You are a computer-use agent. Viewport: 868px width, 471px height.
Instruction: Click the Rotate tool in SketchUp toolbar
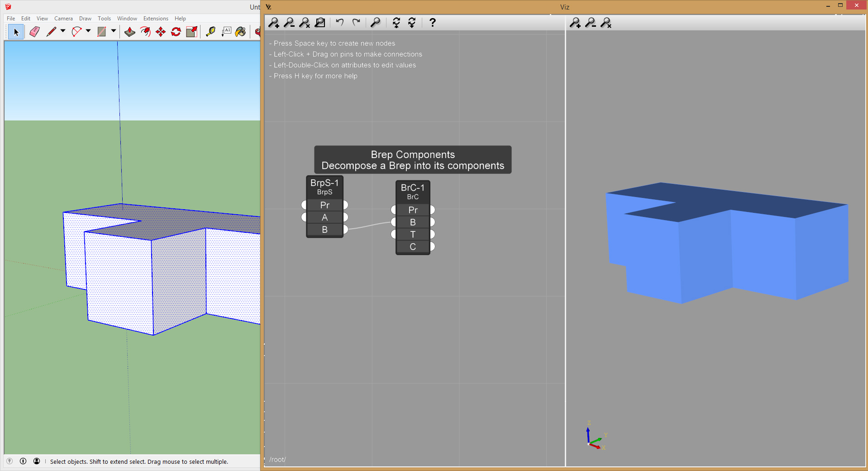(x=176, y=32)
